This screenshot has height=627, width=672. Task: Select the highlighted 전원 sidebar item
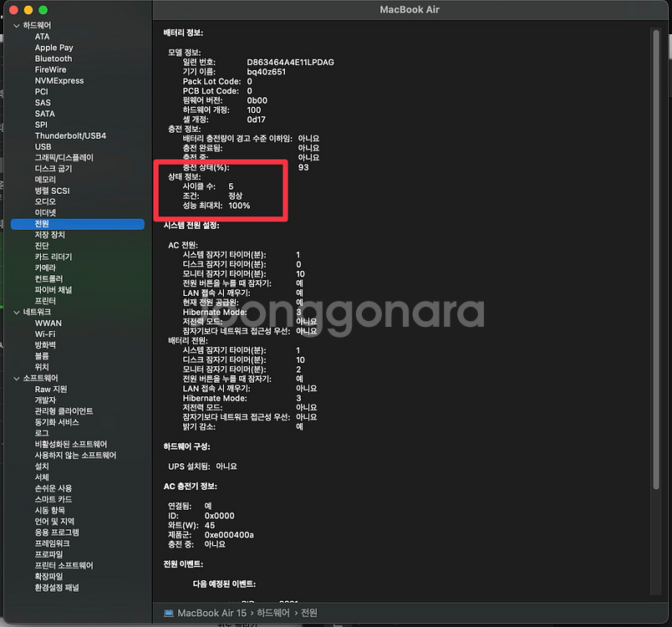[x=42, y=224]
